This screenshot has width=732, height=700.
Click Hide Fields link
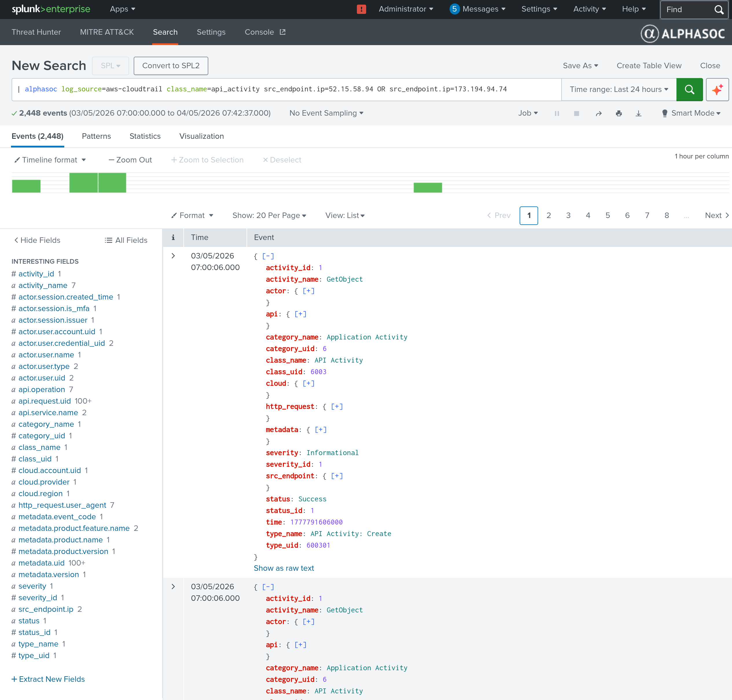click(x=37, y=240)
